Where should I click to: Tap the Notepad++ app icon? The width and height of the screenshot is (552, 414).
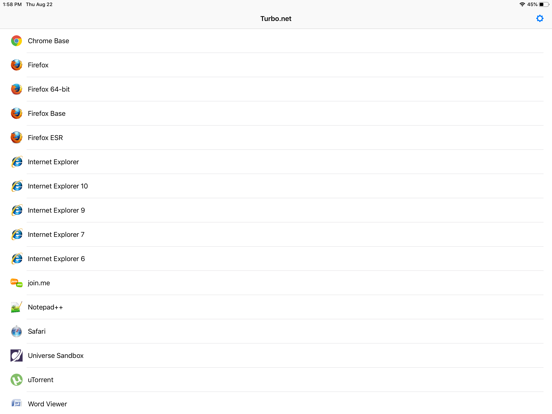pos(16,307)
